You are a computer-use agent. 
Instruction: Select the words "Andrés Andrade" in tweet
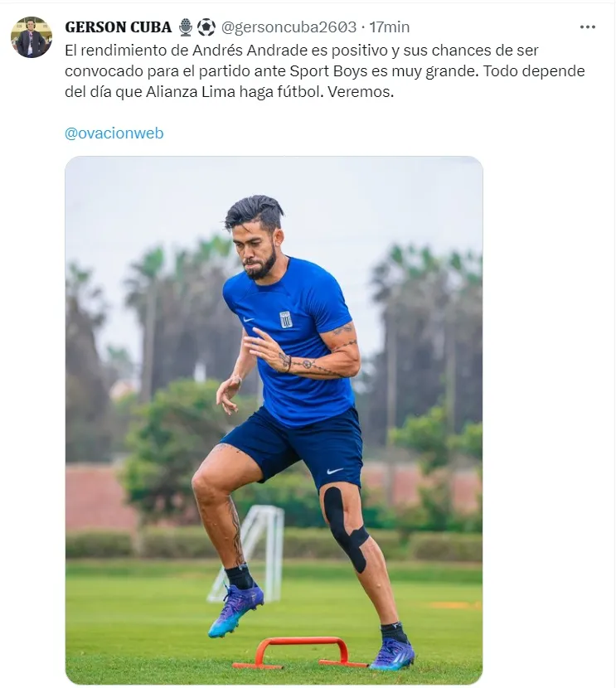[250, 51]
